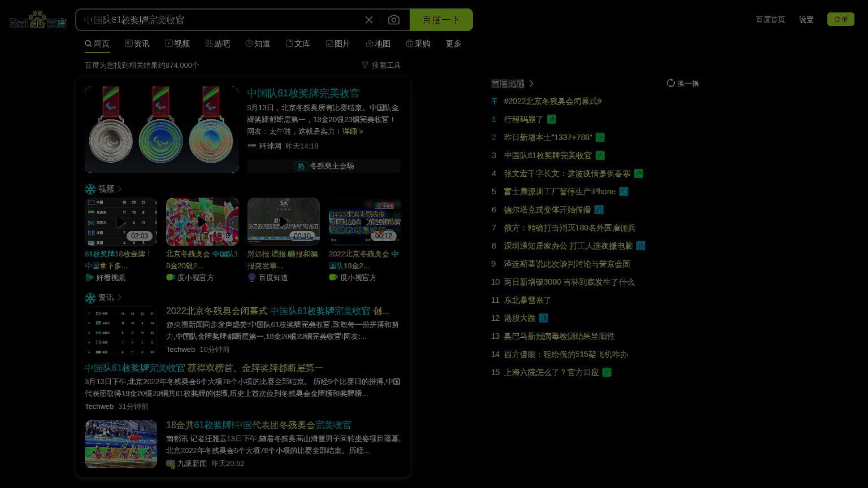Clear the search box with the X icon
The height and width of the screenshot is (488, 868).
point(369,20)
